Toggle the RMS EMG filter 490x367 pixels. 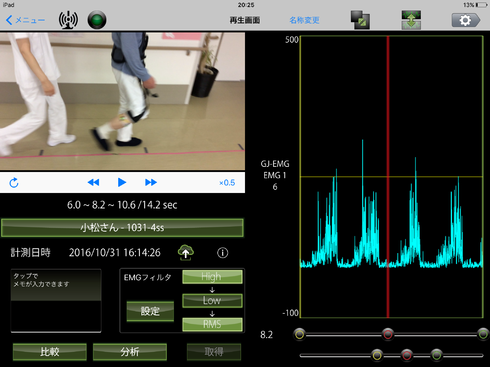212,324
